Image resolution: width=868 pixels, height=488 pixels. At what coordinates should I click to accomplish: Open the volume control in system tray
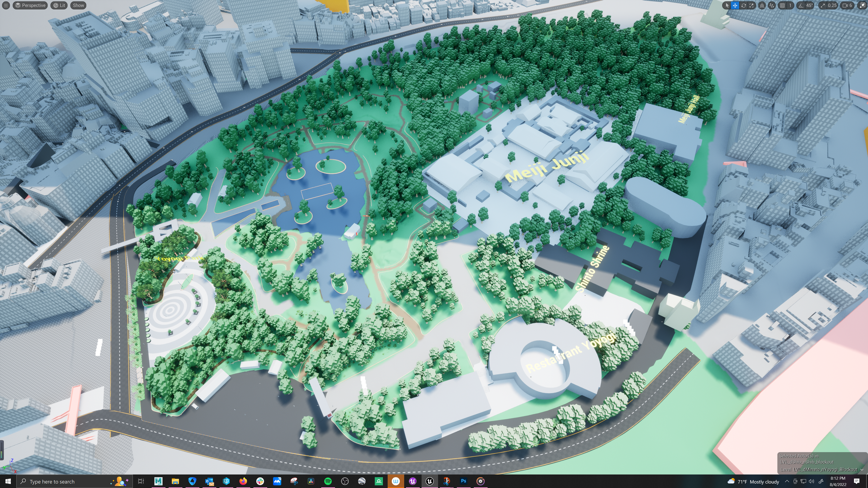(811, 481)
